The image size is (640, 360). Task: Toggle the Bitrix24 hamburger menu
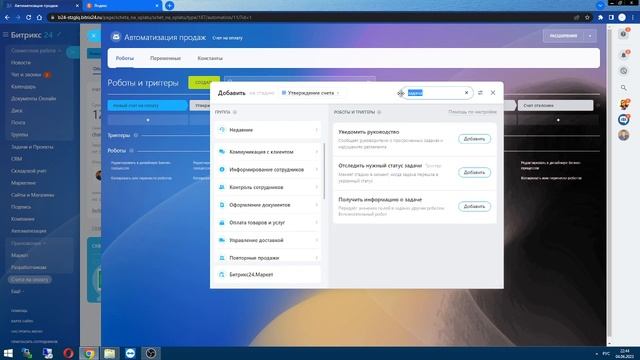5,35
